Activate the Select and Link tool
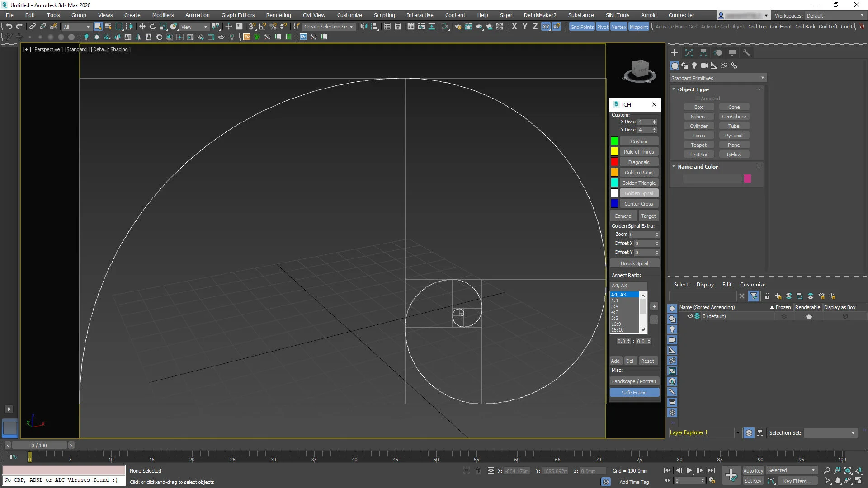 point(32,26)
